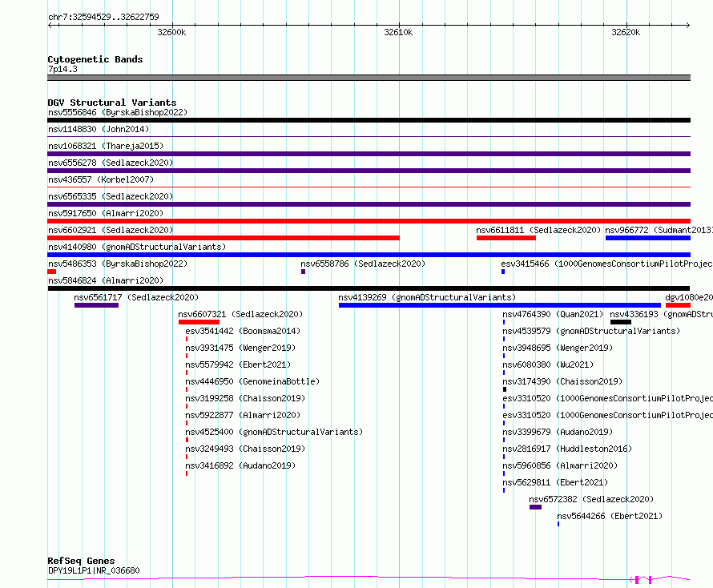Click nsv5917650 (Almarri2020) label
Viewport: 713px width, 588px height.
click(106, 213)
